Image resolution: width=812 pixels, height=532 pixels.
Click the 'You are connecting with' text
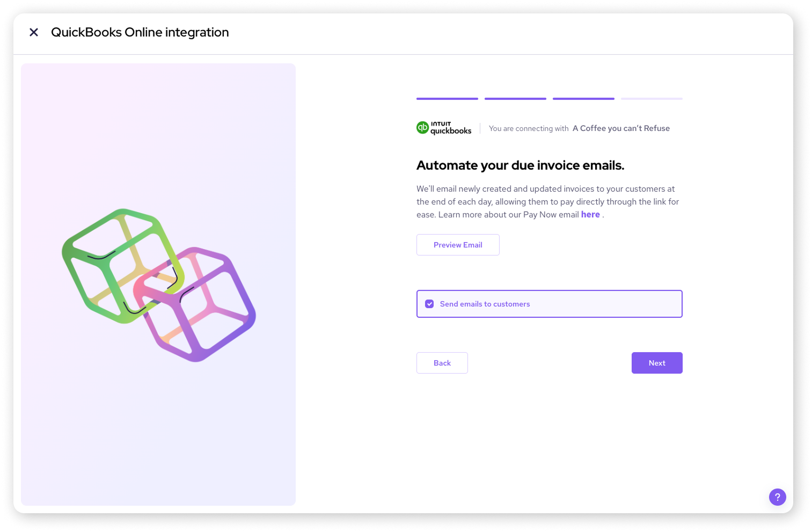tap(529, 128)
